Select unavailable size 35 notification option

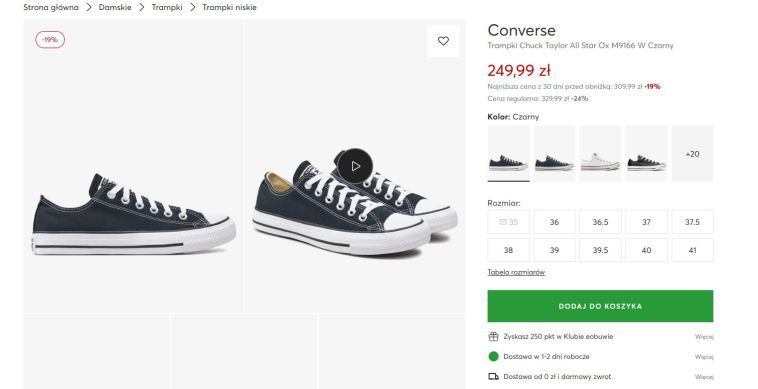click(x=508, y=222)
